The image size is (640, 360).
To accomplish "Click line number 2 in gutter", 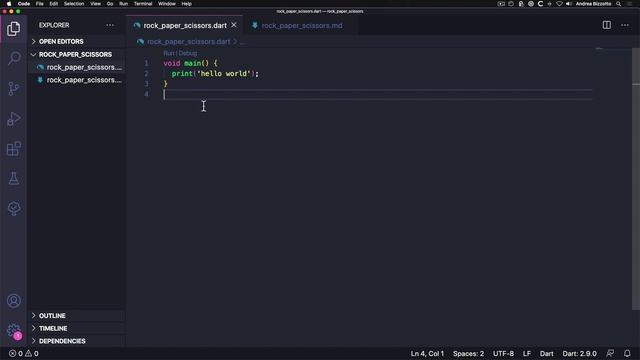I will coord(147,74).
